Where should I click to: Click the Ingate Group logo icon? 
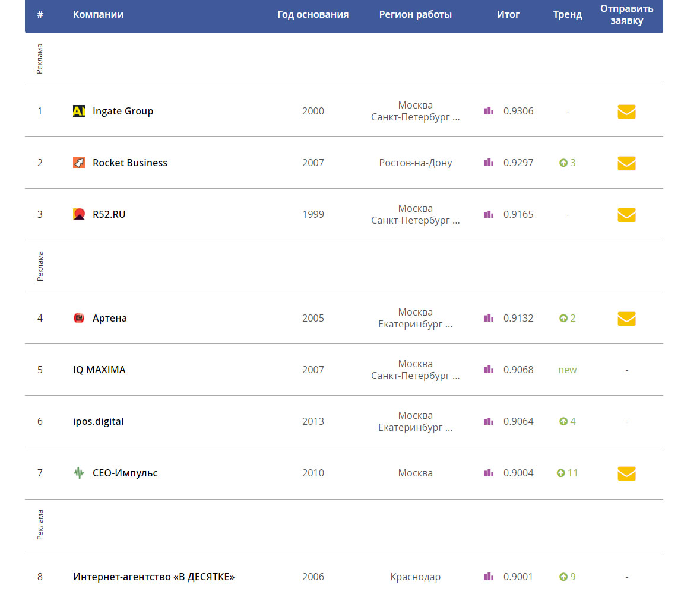point(79,110)
